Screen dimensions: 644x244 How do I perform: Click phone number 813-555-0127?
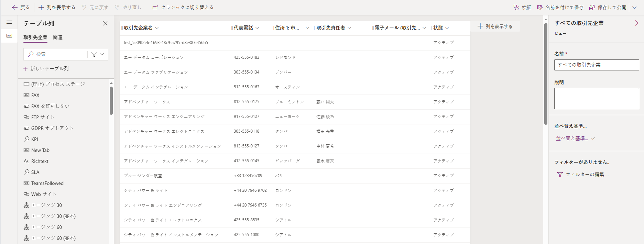(247, 146)
